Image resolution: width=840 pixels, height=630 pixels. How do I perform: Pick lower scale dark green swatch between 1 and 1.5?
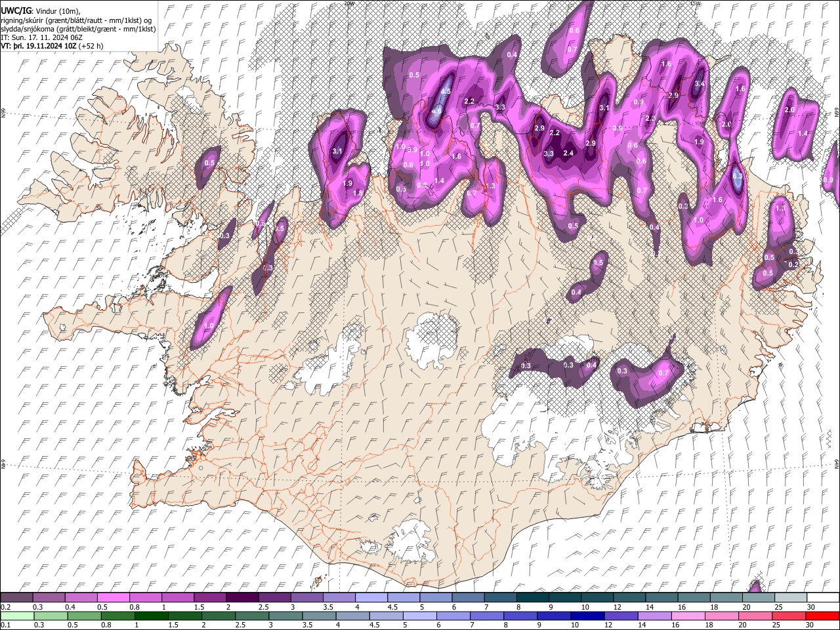151,616
